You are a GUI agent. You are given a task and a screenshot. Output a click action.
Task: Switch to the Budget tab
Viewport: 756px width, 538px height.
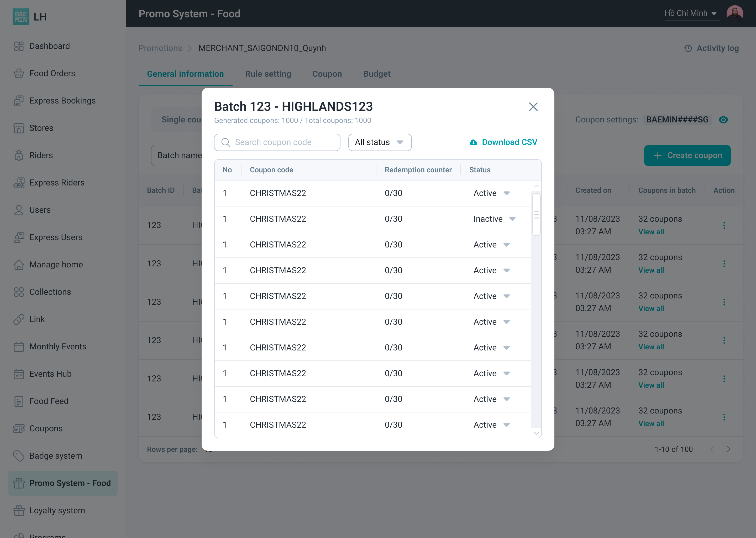pyautogui.click(x=377, y=74)
